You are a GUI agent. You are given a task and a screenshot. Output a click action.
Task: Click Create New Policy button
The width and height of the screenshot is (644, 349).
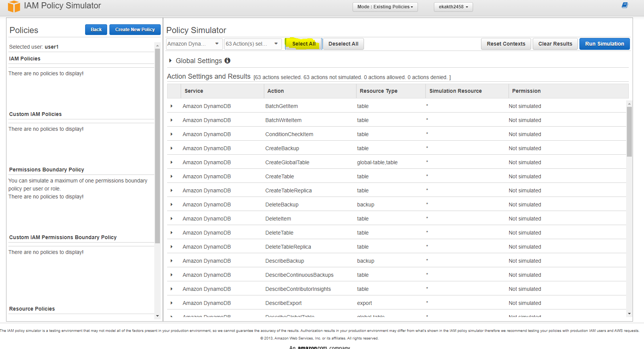135,30
